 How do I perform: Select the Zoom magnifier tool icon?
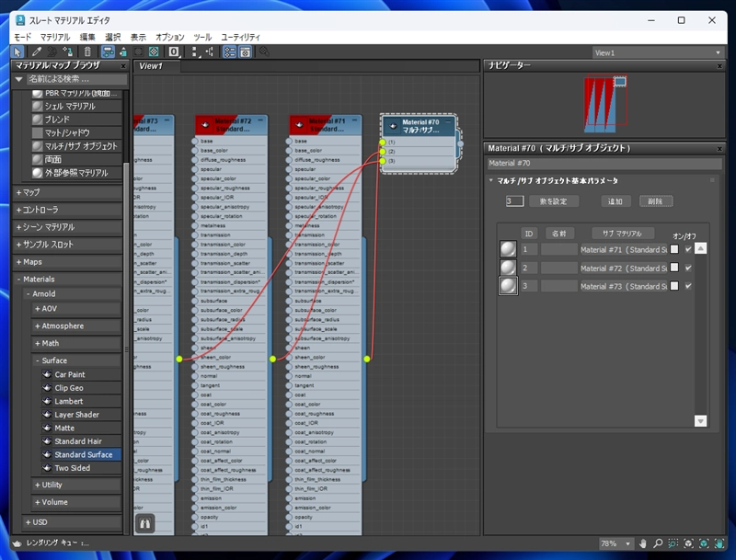(x=658, y=543)
